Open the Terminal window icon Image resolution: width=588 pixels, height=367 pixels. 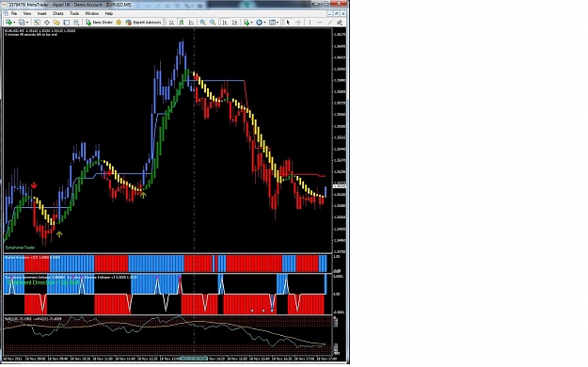point(67,23)
